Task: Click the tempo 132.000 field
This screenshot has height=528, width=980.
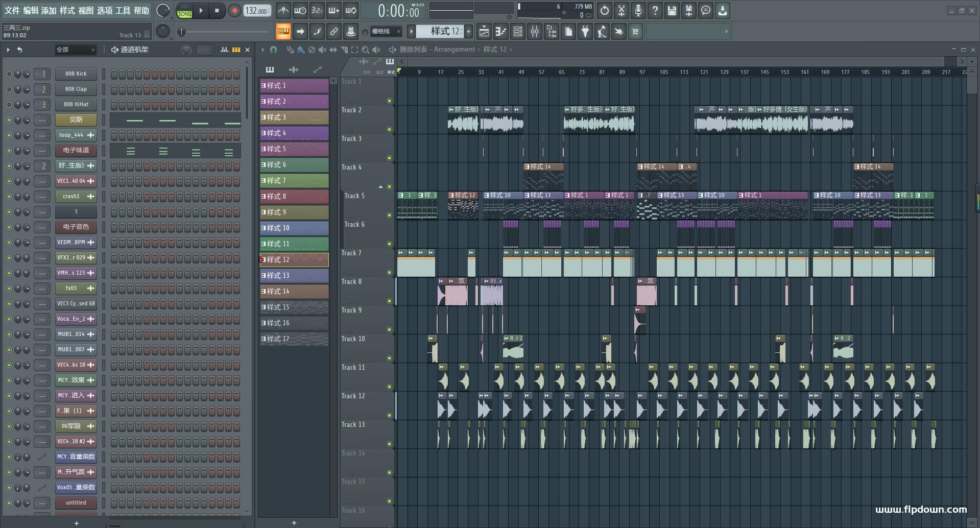Action: click(257, 10)
